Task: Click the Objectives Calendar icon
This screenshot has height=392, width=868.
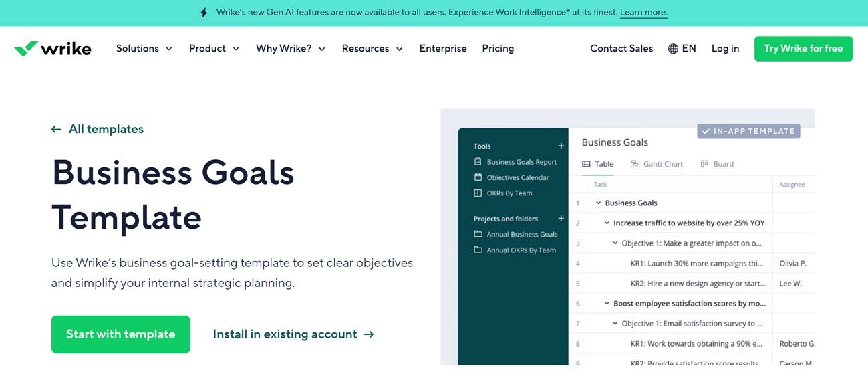Action: [x=478, y=177]
